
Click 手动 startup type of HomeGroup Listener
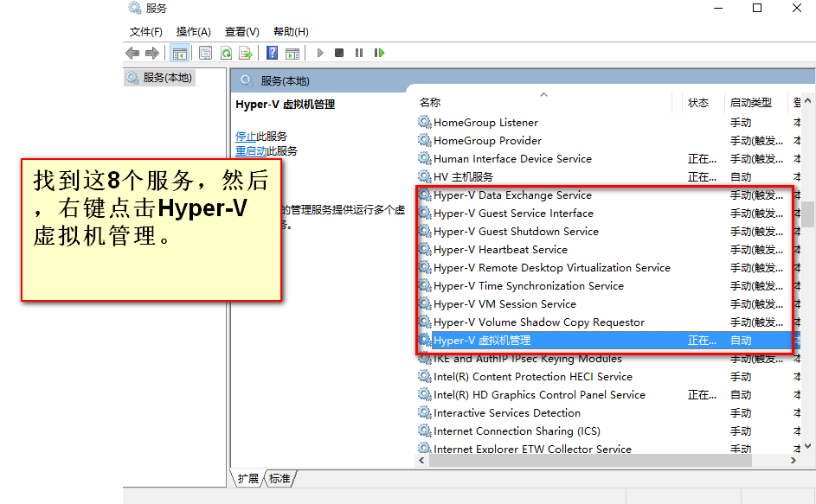click(741, 123)
